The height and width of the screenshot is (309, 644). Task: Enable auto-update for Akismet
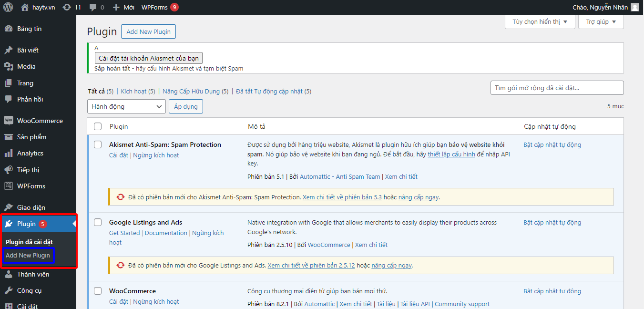tap(552, 144)
